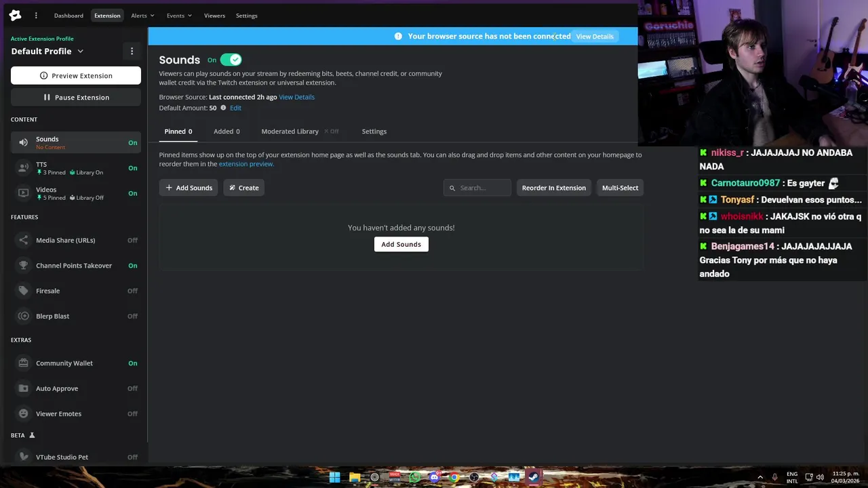Open the Viewers page

[214, 16]
